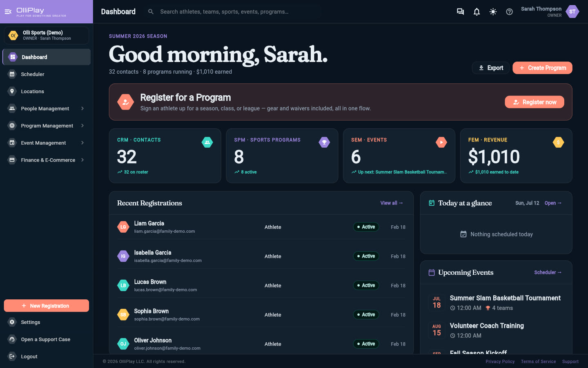The image size is (588, 368).
Task: Open the help question-mark icon
Action: point(509,11)
